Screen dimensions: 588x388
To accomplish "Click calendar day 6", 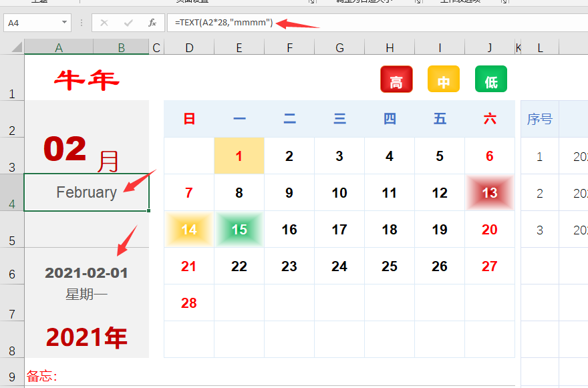I will pyautogui.click(x=490, y=156).
